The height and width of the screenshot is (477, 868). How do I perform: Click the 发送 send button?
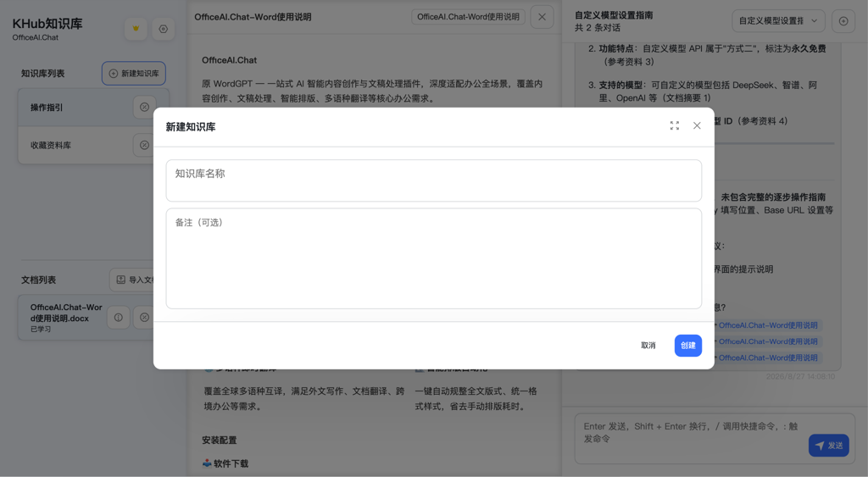tap(829, 446)
